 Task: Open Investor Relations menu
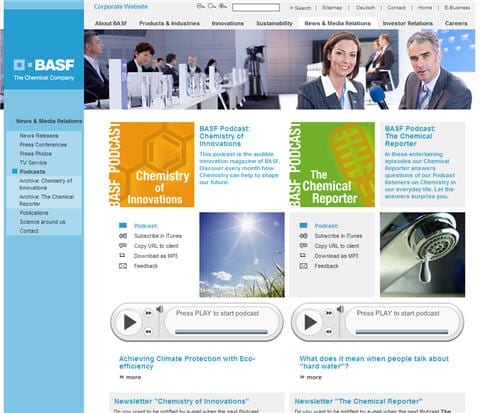click(x=408, y=23)
